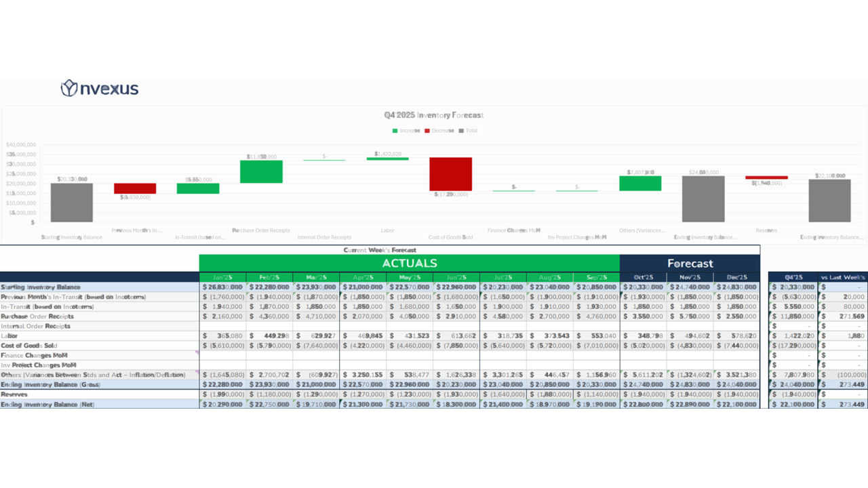Click the Cost of Goods Sold table row label
The image size is (868, 488).
pos(29,346)
